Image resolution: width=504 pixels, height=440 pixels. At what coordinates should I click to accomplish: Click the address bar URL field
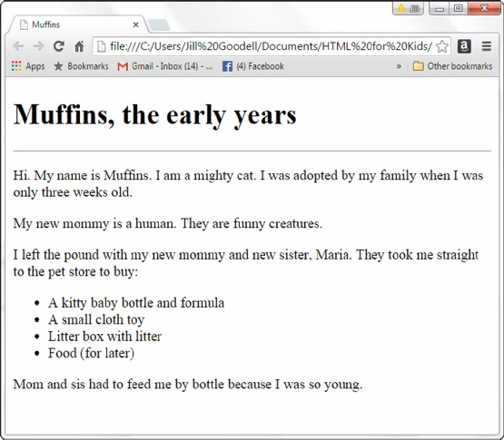(x=271, y=46)
